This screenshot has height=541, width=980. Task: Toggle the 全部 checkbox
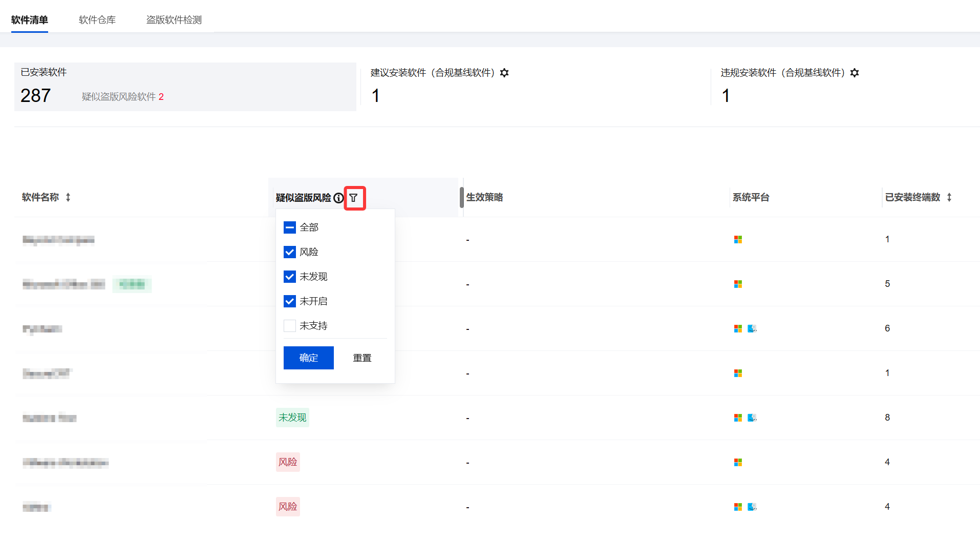[x=290, y=227]
